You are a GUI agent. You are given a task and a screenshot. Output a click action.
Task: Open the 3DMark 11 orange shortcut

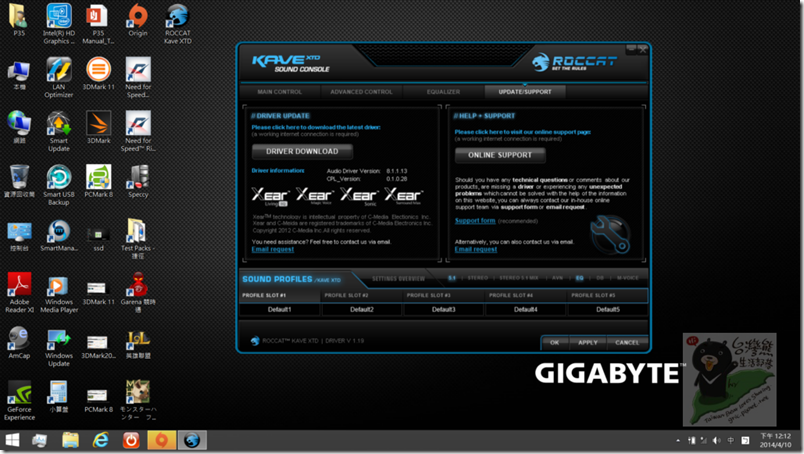tap(98, 74)
